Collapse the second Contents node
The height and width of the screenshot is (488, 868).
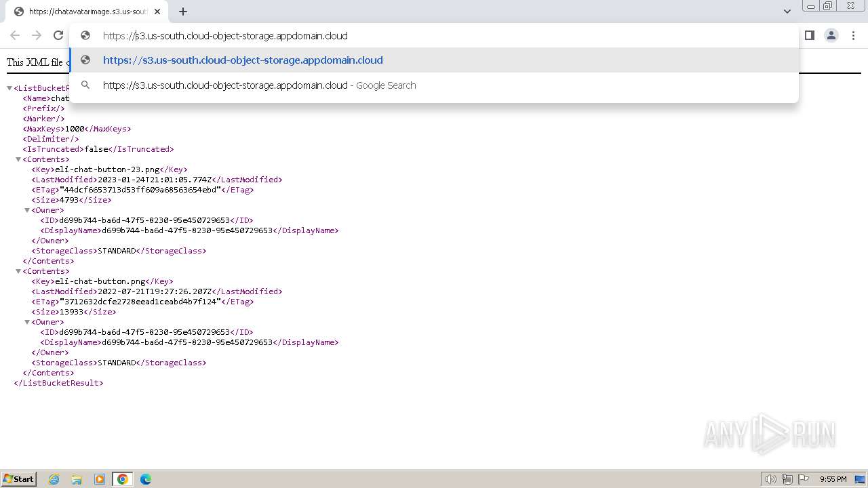[x=18, y=271]
